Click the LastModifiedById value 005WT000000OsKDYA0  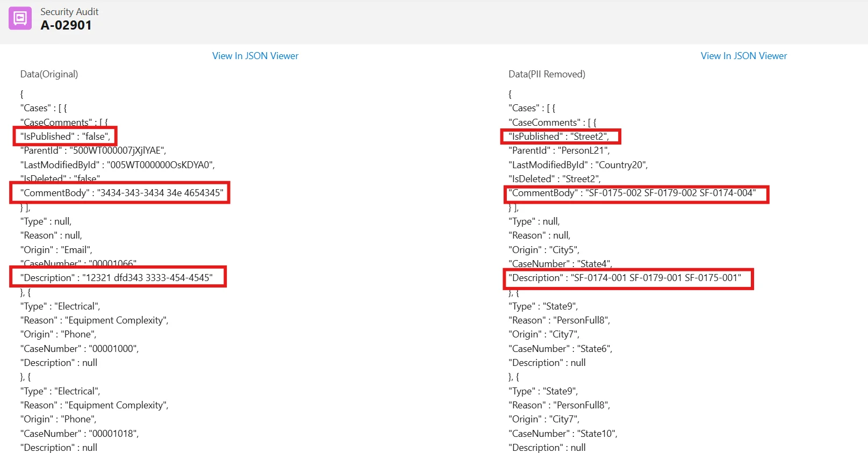click(160, 165)
